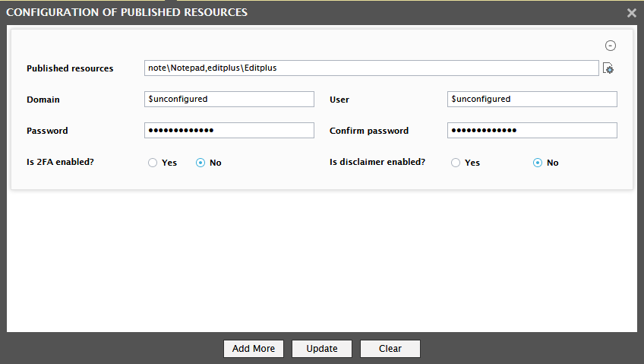
Task: Close the configuration dialog
Action: coord(632,13)
